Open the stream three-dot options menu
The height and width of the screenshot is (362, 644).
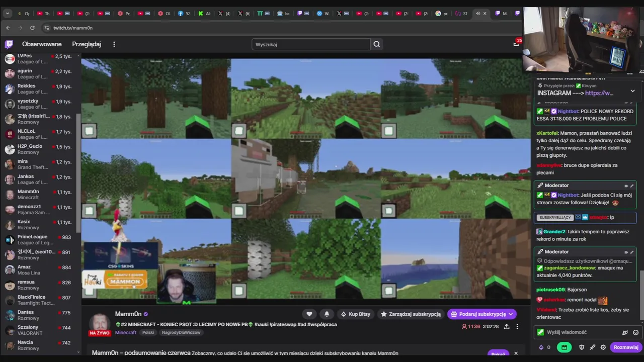[517, 326]
